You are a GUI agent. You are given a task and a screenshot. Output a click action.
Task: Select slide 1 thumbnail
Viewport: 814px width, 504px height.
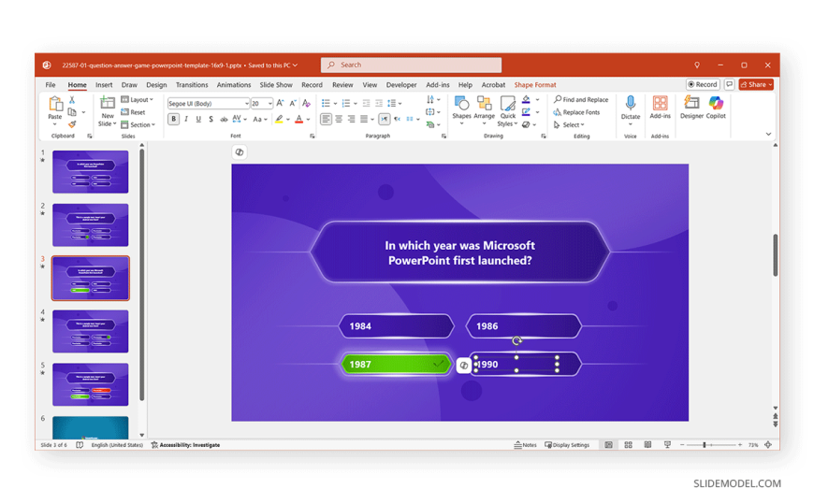point(91,172)
